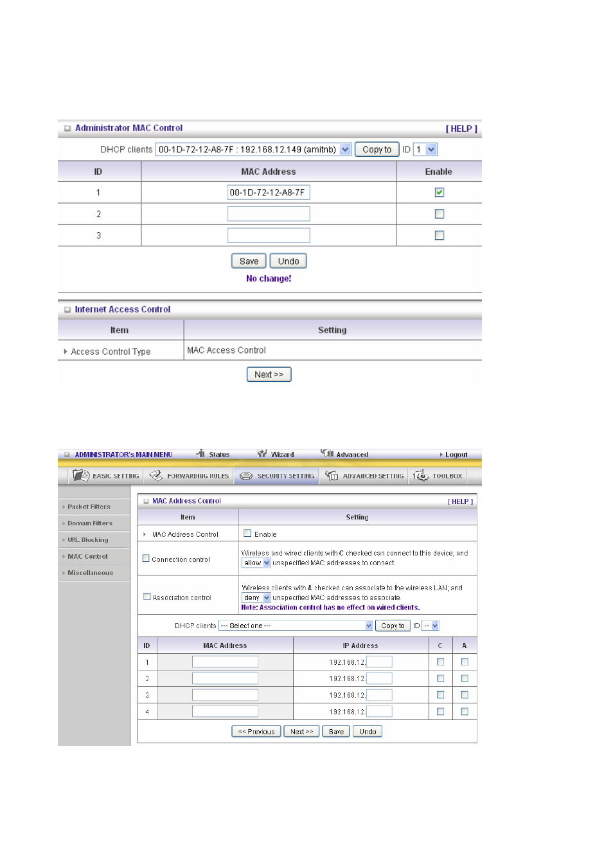
Task: Click the 'No change!' status message
Action: [x=269, y=278]
